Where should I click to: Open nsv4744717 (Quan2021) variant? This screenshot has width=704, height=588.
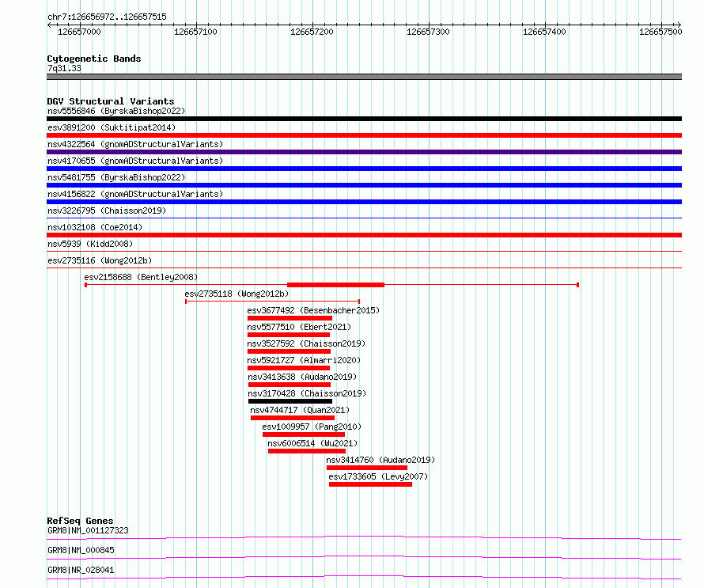(300, 410)
